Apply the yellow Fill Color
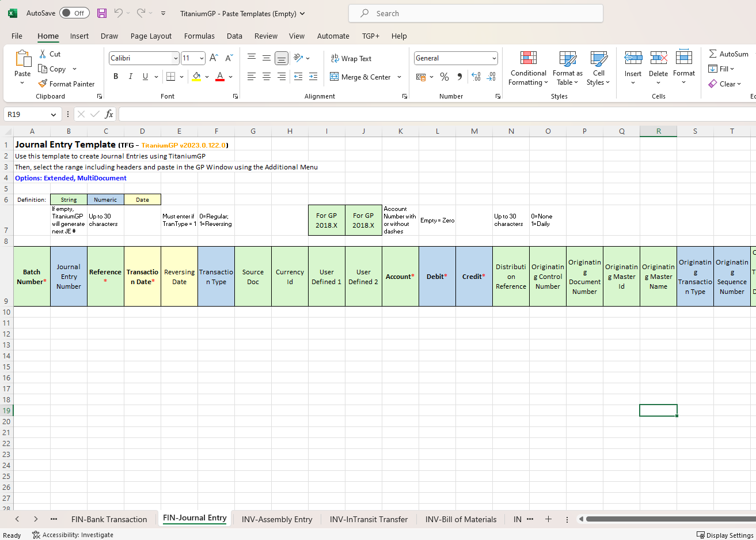 click(x=197, y=76)
